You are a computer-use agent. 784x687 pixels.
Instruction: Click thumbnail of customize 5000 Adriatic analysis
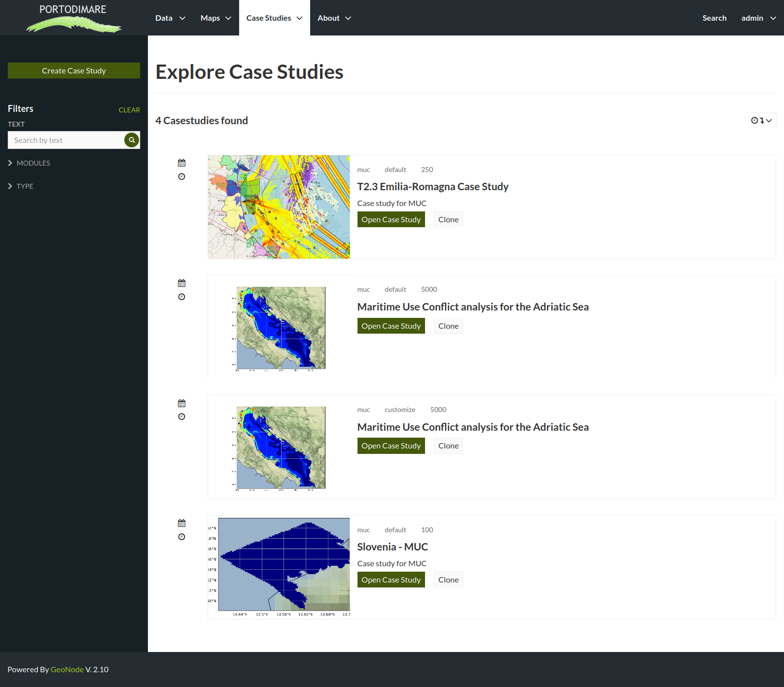279,448
